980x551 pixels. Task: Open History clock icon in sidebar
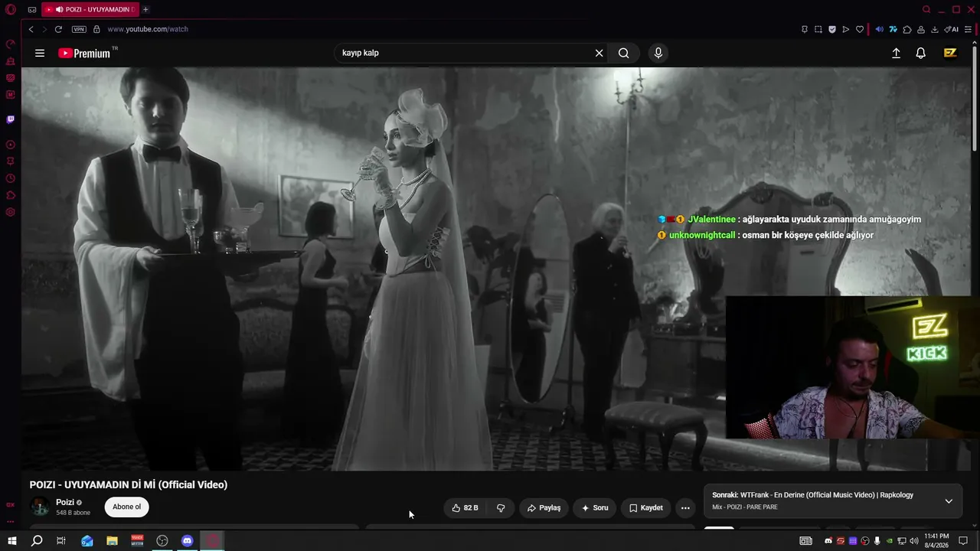[11, 178]
